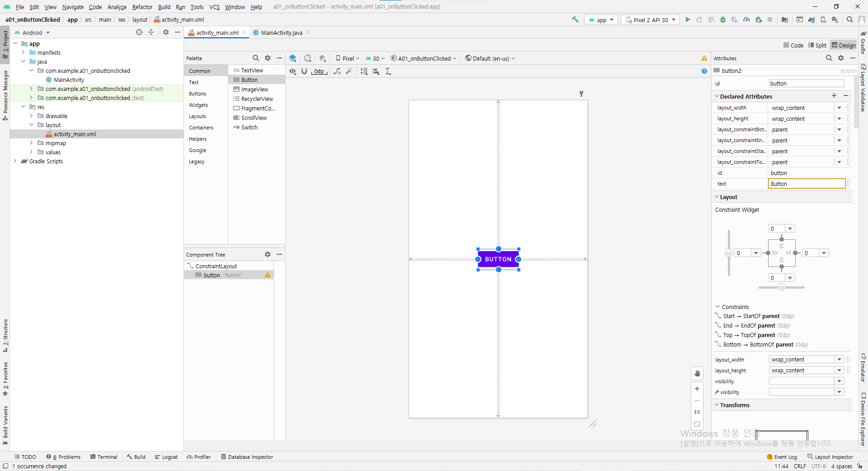Open the Pixel 2 API 30 device dropdown
The image size is (868, 471).
651,19
